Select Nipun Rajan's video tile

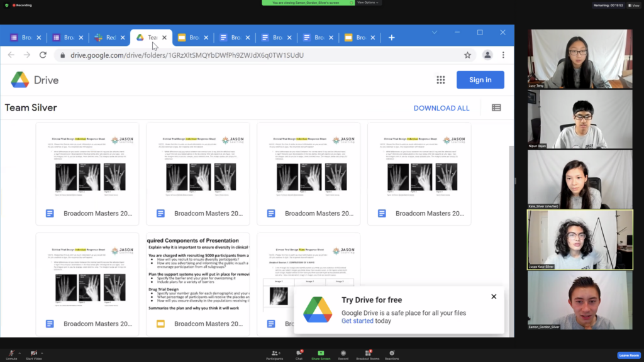click(580, 119)
